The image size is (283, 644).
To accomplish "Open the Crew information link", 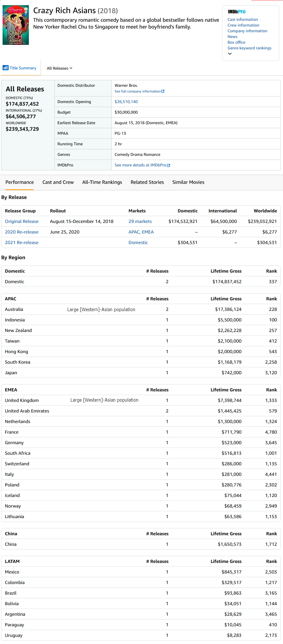I will click(x=243, y=25).
